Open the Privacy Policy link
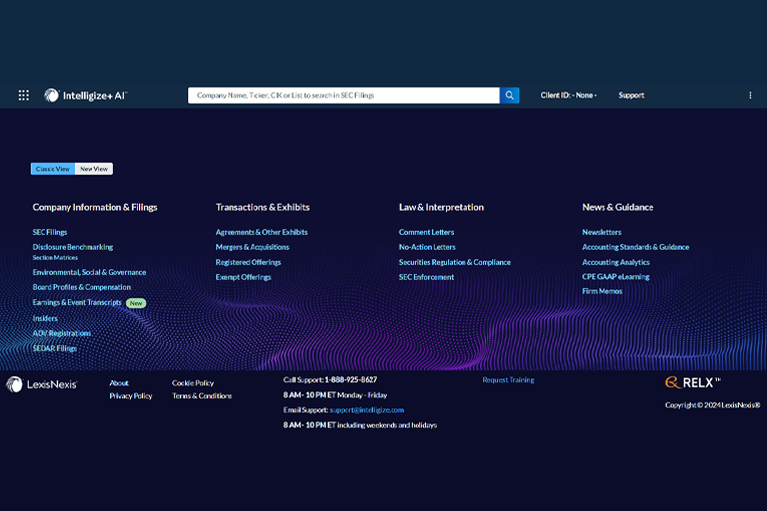 [x=131, y=396]
